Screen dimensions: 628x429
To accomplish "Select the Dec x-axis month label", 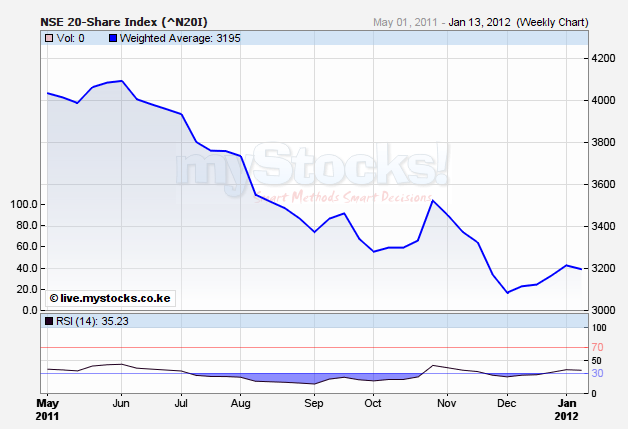I will point(507,403).
